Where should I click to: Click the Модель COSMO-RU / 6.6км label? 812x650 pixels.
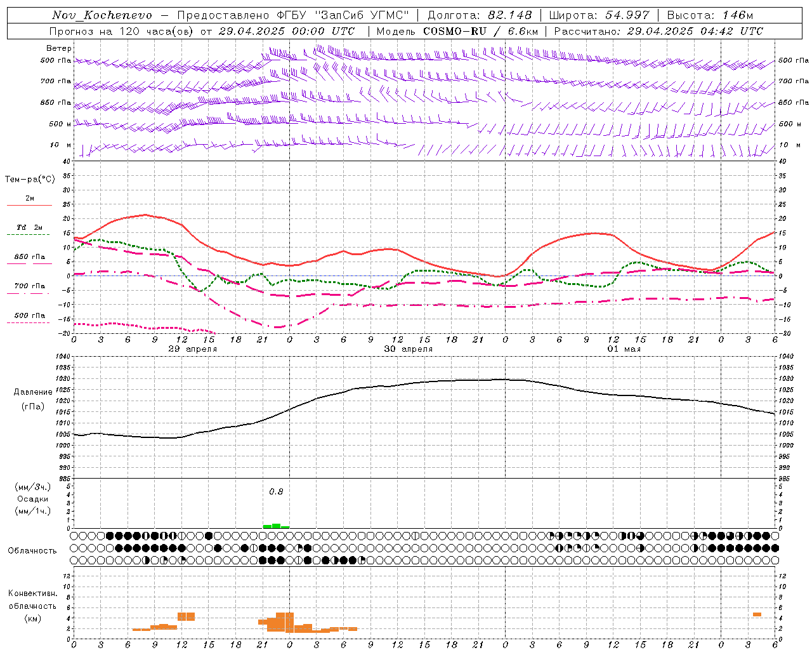457,31
